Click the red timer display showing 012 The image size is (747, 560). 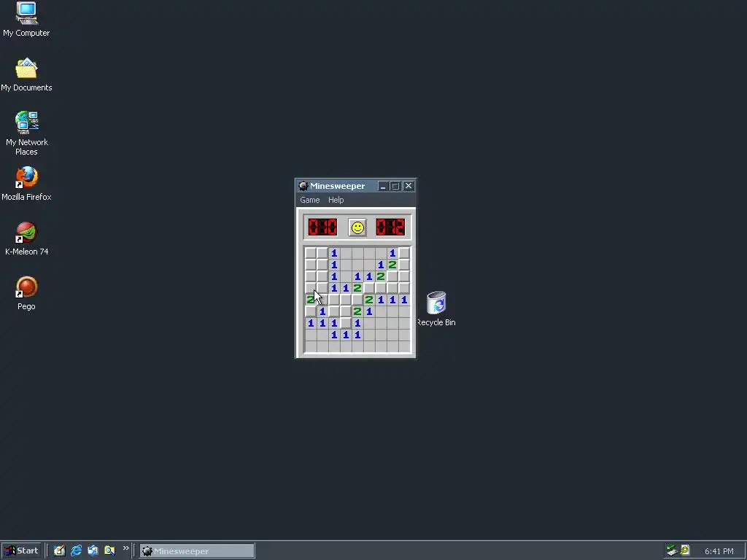[x=390, y=227]
